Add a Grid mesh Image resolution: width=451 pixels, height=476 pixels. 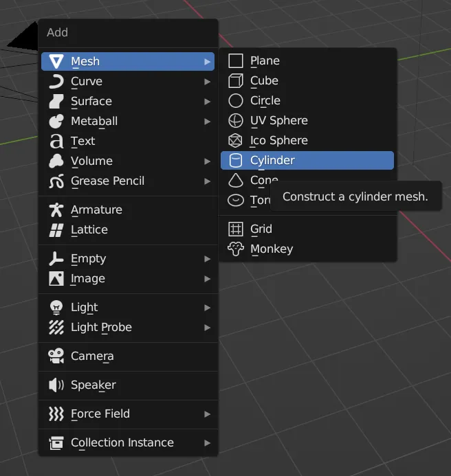click(307, 229)
